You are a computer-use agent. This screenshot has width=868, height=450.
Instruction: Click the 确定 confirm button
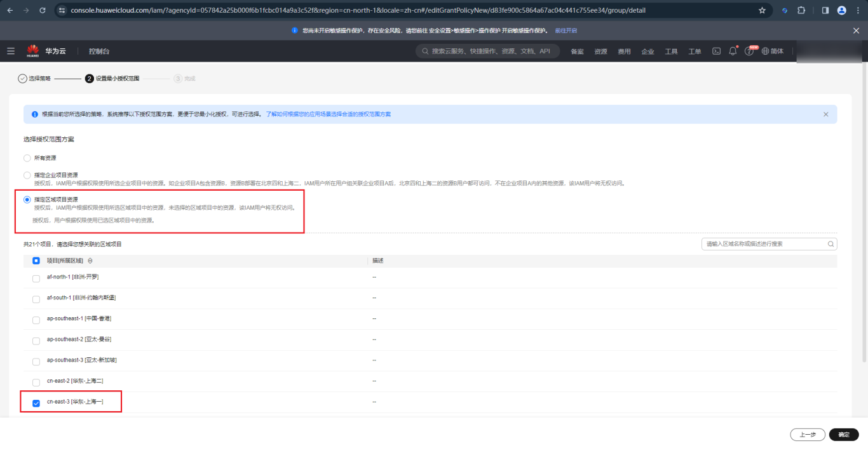click(844, 435)
